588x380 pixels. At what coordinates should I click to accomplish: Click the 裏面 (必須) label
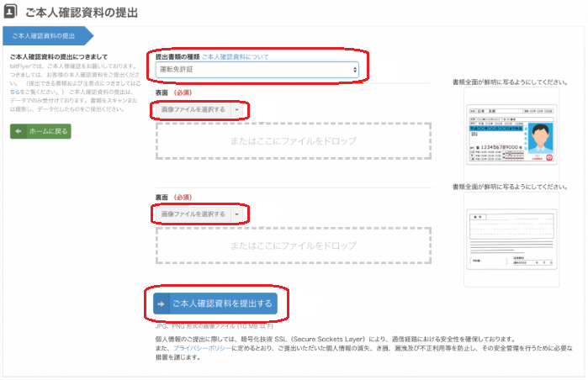pos(173,197)
